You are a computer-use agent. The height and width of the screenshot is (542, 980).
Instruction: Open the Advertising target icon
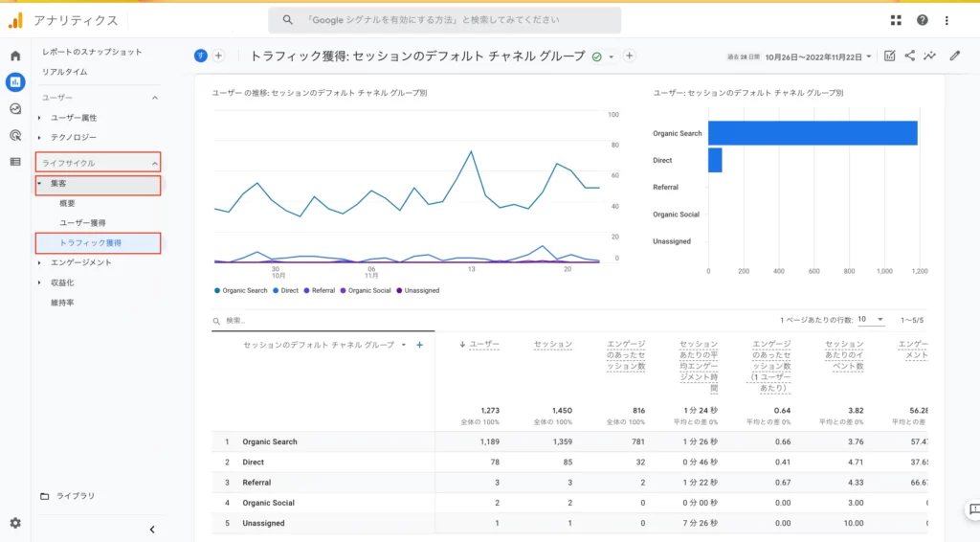(x=15, y=135)
